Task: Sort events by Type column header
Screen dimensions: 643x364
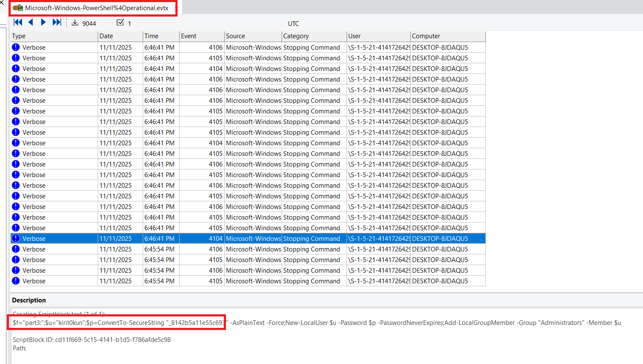Action: [x=54, y=36]
